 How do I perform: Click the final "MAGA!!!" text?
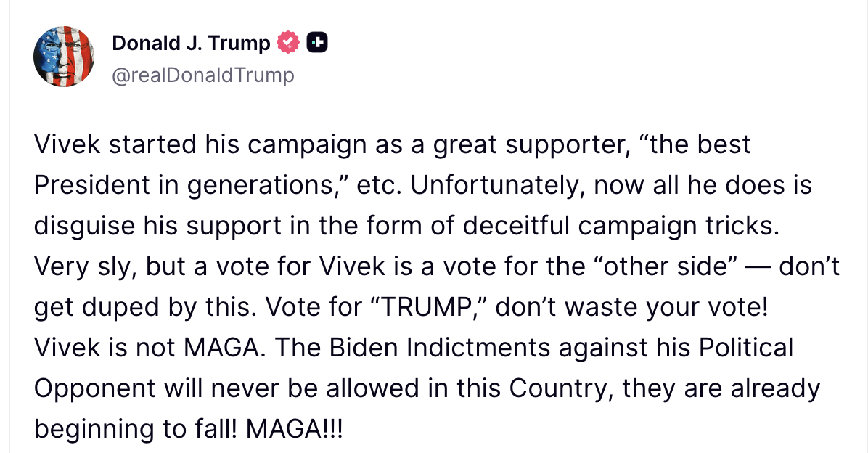(294, 430)
